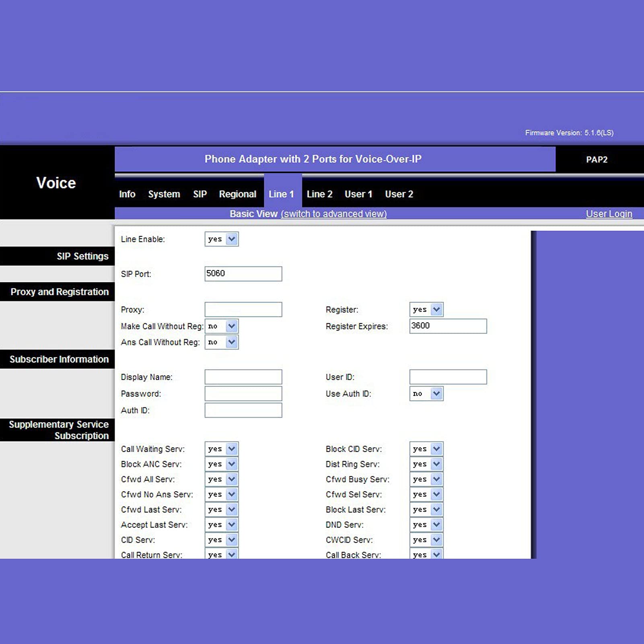Click the SIP Settings section label
644x644 pixels.
tap(82, 256)
